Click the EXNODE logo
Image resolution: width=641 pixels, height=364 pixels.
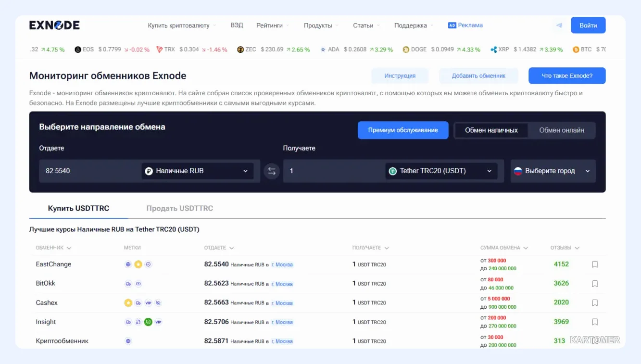[54, 25]
